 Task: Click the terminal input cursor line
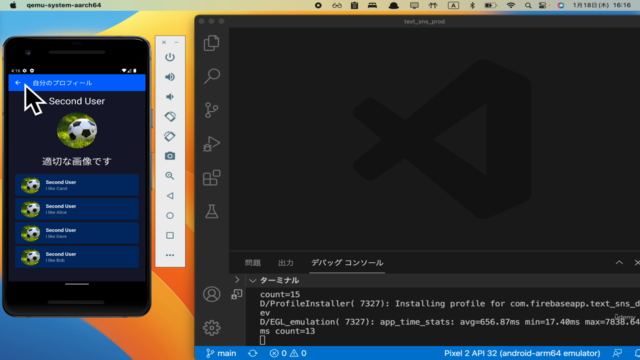pos(262,340)
